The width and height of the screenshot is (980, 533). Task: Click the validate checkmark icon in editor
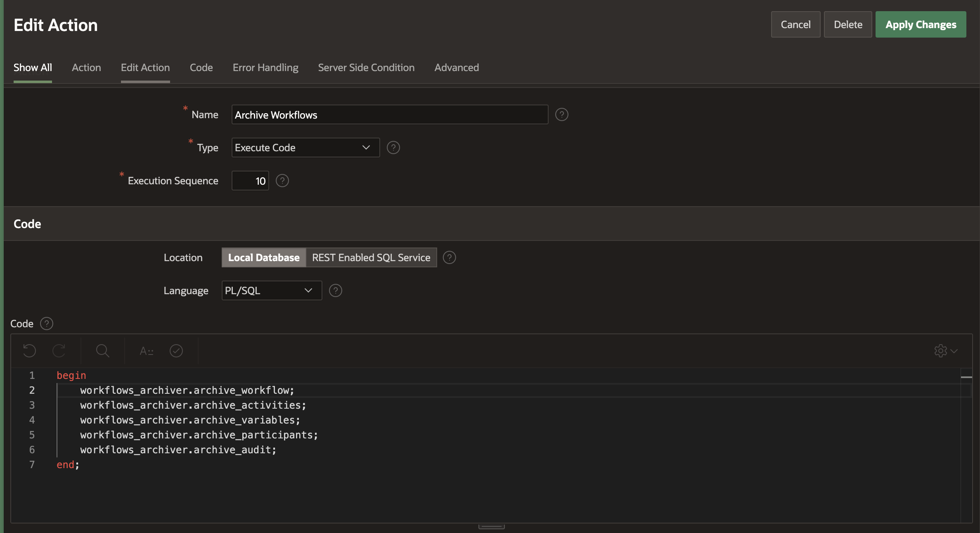click(x=176, y=351)
